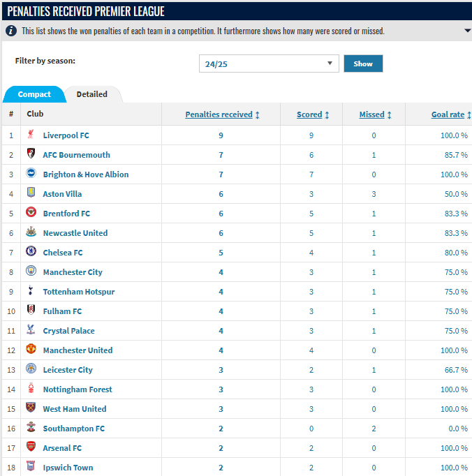Open the Aston Villa club link
472x476 pixels.
point(62,194)
